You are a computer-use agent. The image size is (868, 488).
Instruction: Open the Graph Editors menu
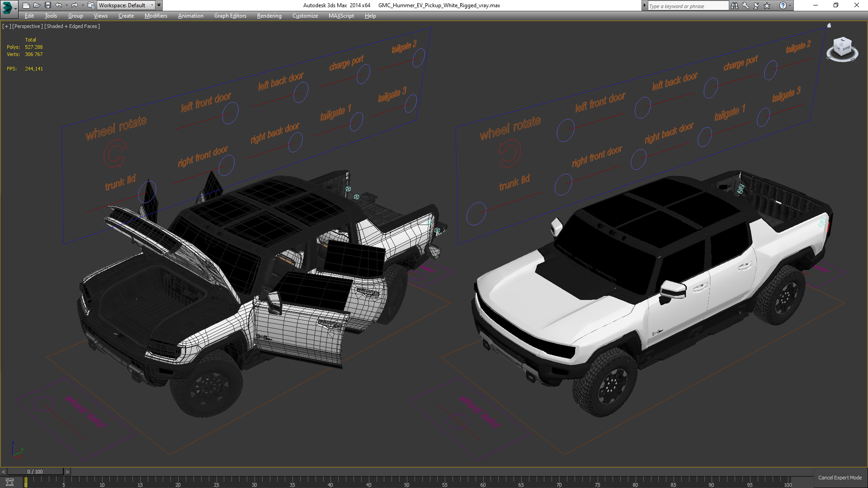coord(230,16)
